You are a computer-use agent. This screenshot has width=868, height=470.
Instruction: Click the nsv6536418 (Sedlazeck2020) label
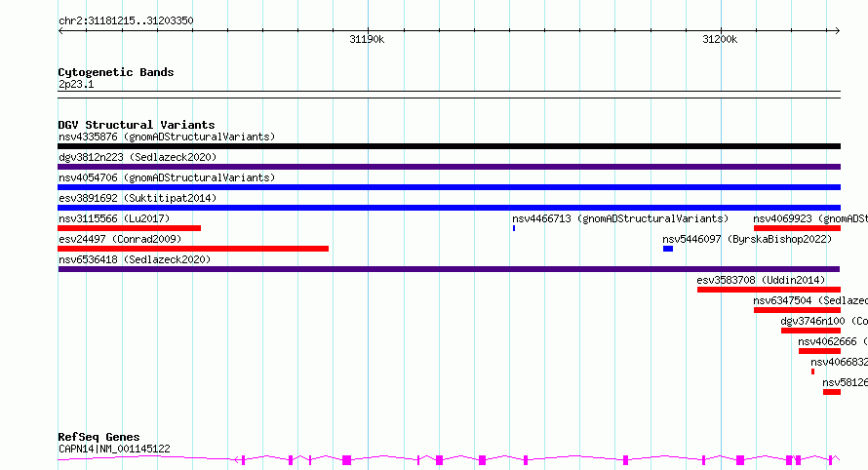[135, 259]
